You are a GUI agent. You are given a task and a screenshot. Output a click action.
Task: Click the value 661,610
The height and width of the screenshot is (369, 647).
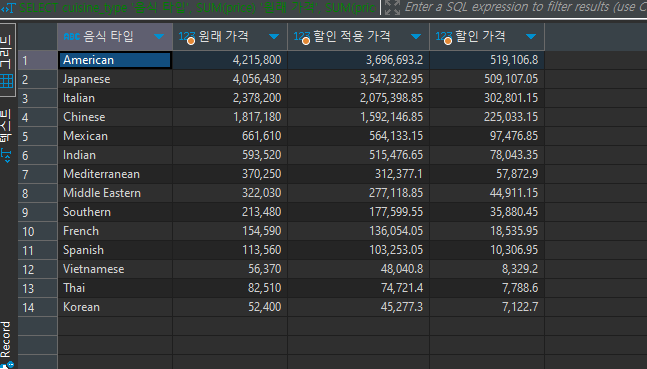tap(261, 136)
